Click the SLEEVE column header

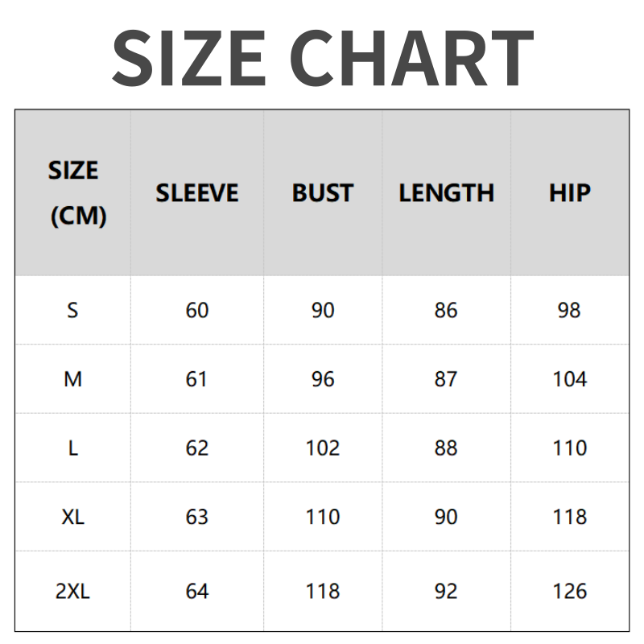(197, 193)
